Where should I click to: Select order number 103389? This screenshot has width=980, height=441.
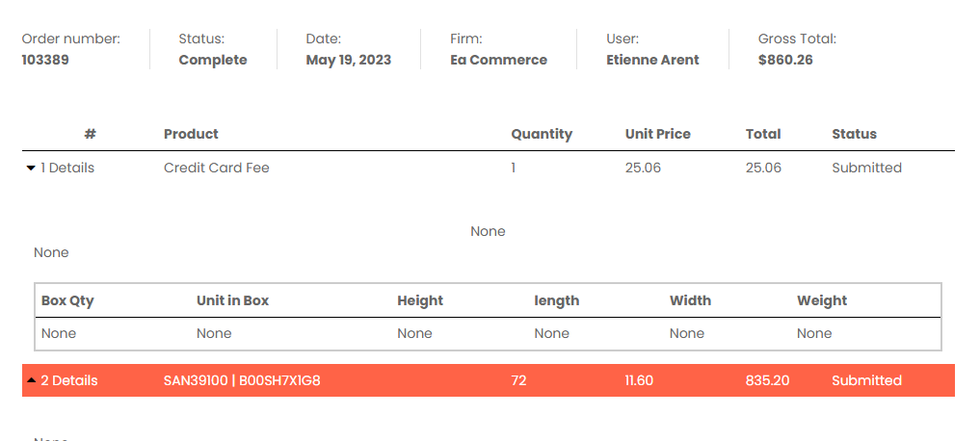tap(45, 60)
